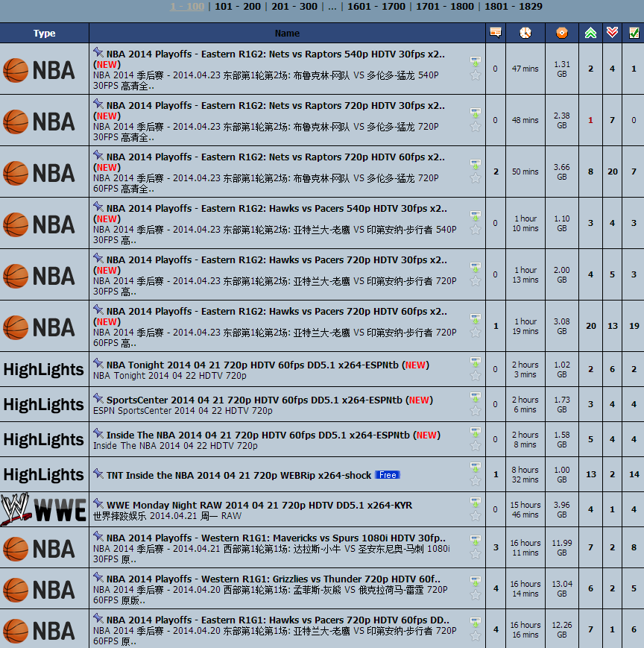Download NBA Tonight torrent icon
644x648 pixels.
tap(476, 362)
